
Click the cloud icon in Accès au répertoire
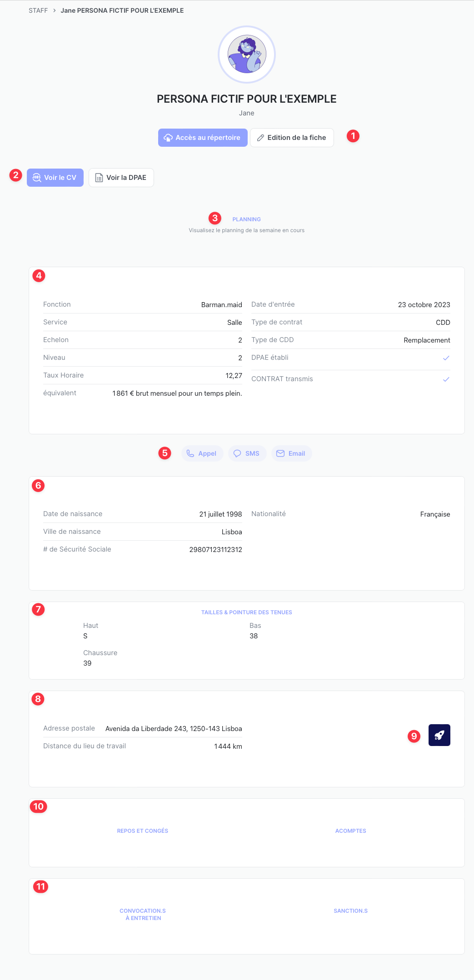point(168,138)
